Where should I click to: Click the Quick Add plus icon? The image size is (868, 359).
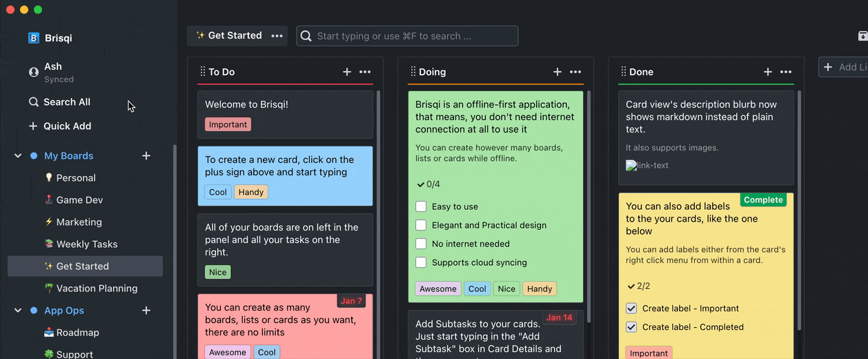(33, 126)
